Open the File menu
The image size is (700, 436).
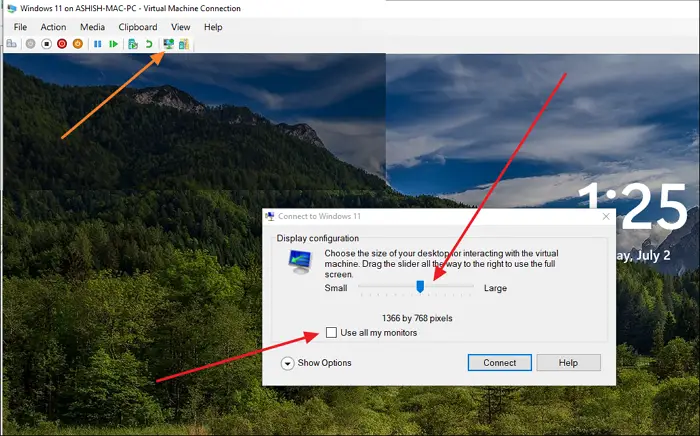[20, 27]
